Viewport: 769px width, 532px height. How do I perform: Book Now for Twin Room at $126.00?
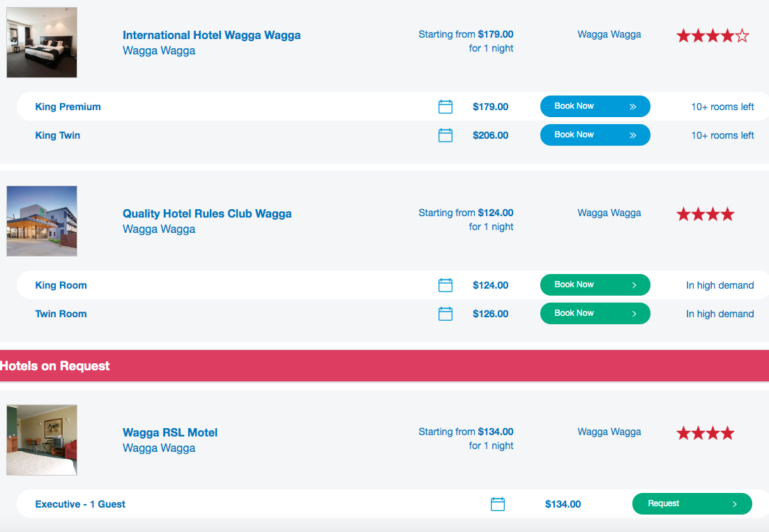tap(595, 313)
